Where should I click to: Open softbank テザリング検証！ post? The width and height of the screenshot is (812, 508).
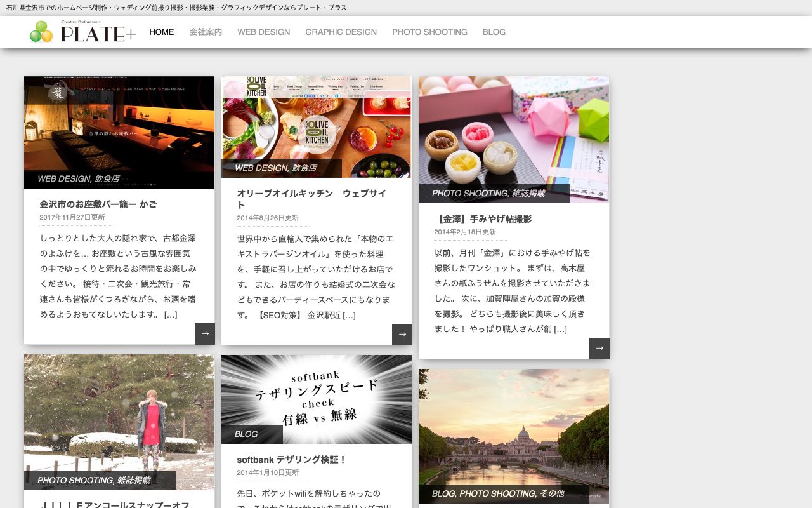tap(292, 460)
